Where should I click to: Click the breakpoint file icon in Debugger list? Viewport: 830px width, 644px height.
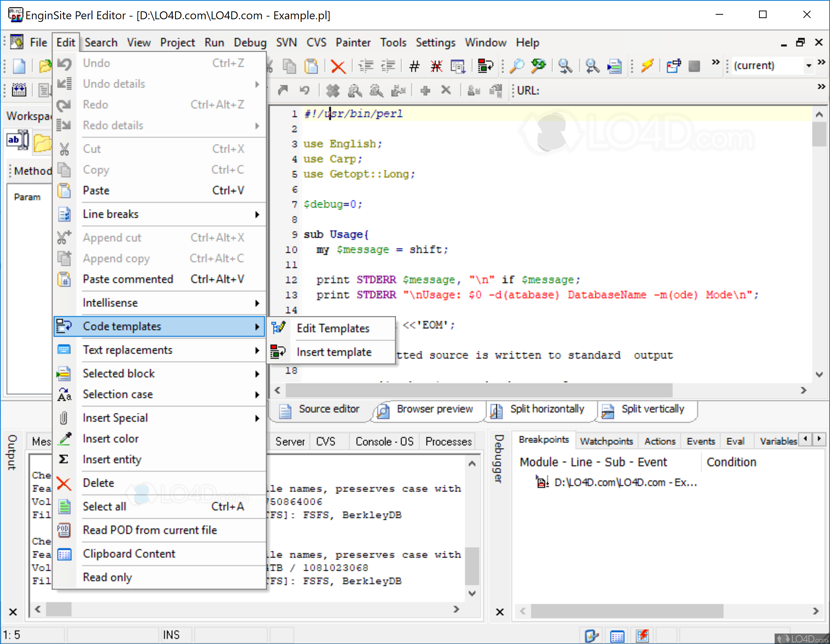point(542,482)
